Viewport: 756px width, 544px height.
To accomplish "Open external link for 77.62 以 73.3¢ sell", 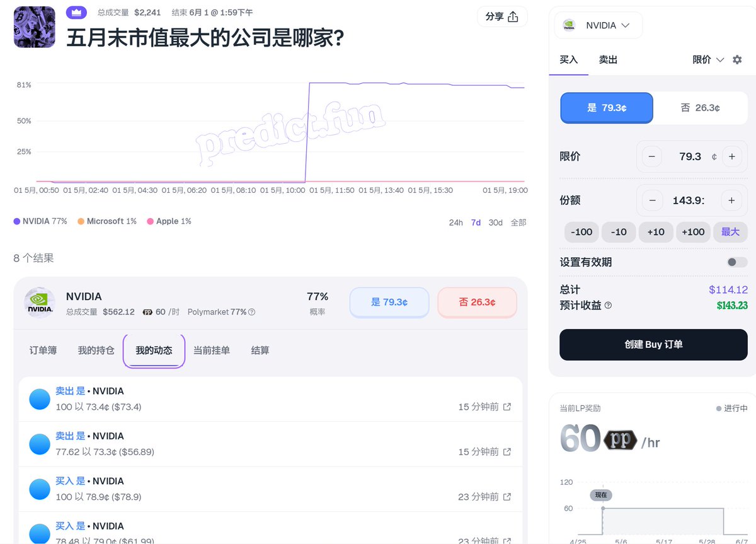I will [x=507, y=452].
